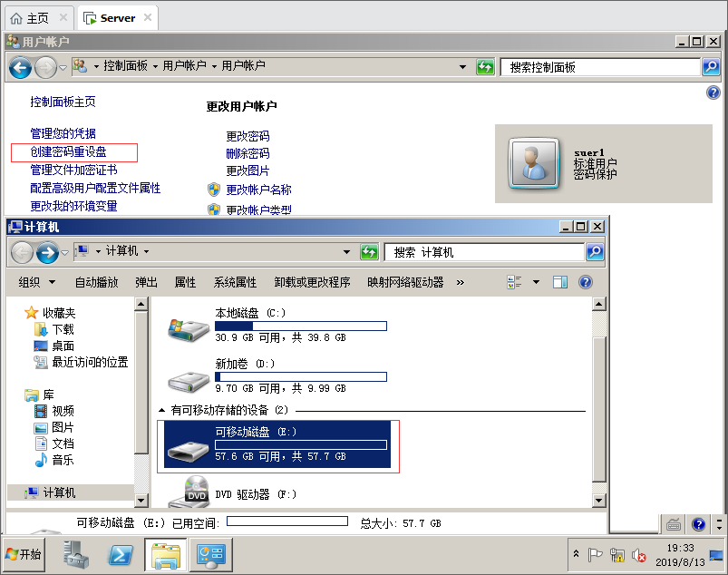This screenshot has width=728, height=575.
Task: Click in the search Computer field
Action: tap(485, 252)
